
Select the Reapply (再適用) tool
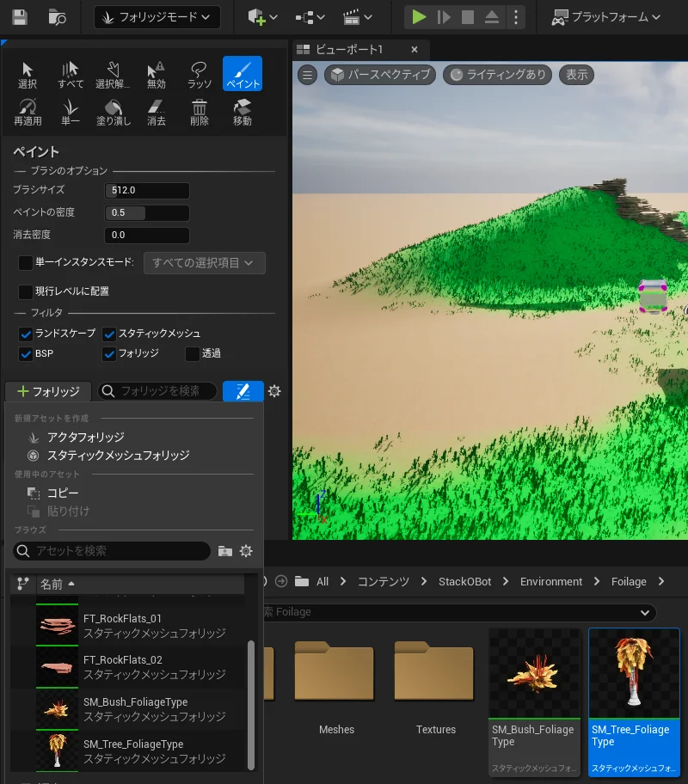(x=28, y=111)
